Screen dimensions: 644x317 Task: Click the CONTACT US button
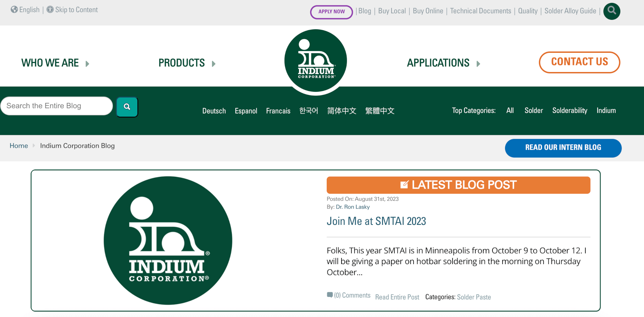[580, 62]
